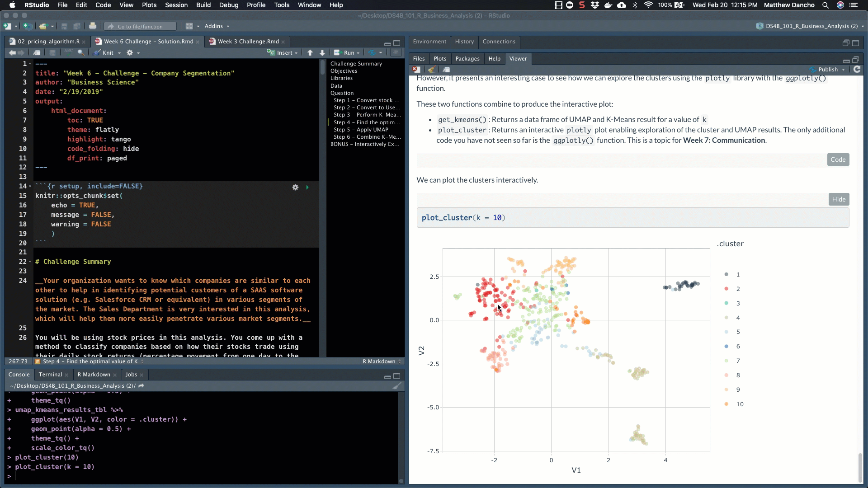The height and width of the screenshot is (488, 868).
Task: Click the Create a Project icon
Action: click(x=27, y=26)
